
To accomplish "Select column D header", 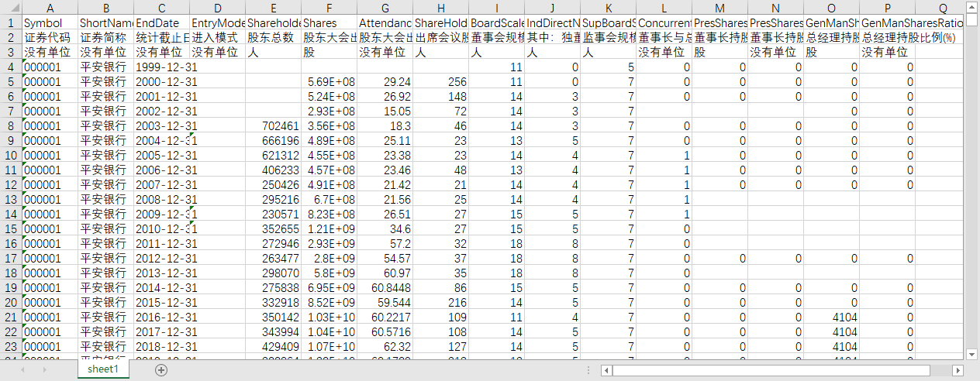I will [x=217, y=8].
